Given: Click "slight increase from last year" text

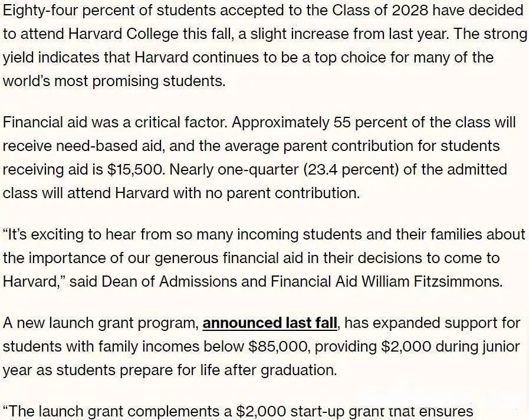Looking at the screenshot, I should click(350, 34).
